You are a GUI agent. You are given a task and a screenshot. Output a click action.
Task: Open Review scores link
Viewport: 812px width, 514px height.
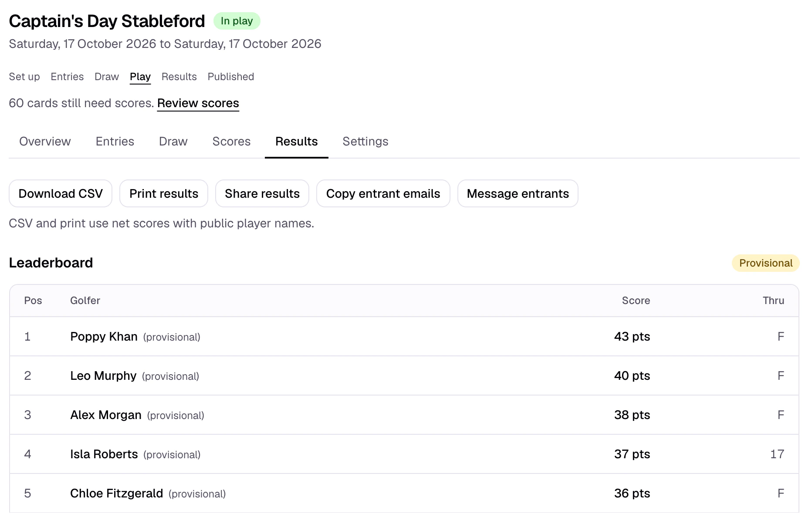tap(198, 103)
